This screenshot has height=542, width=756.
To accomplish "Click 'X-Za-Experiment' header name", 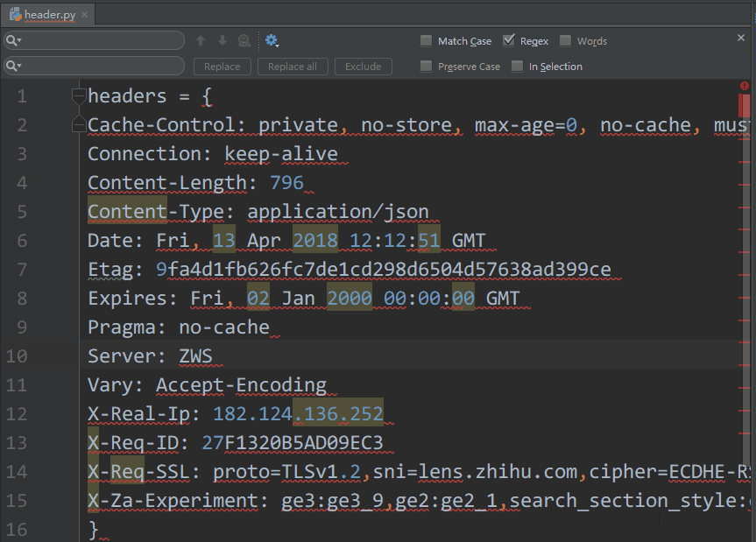I will click(x=173, y=501).
